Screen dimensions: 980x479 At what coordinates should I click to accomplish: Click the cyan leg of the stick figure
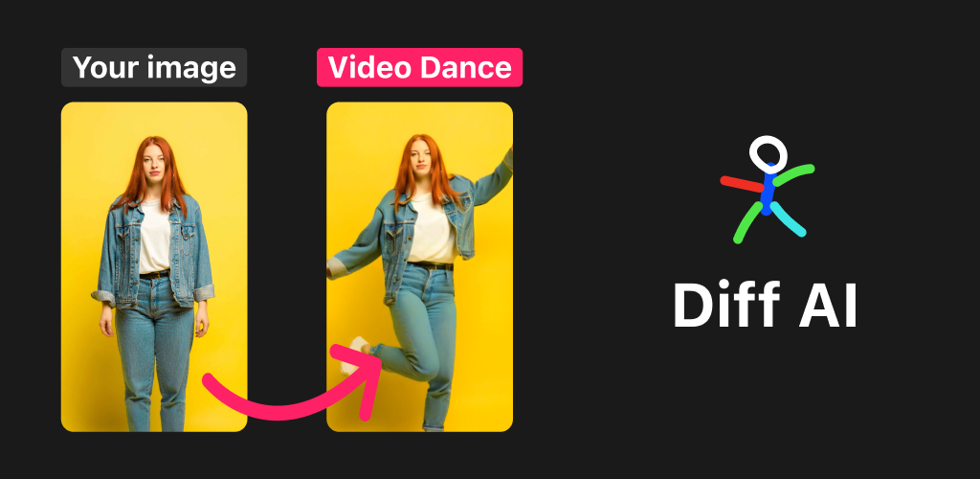(x=789, y=218)
